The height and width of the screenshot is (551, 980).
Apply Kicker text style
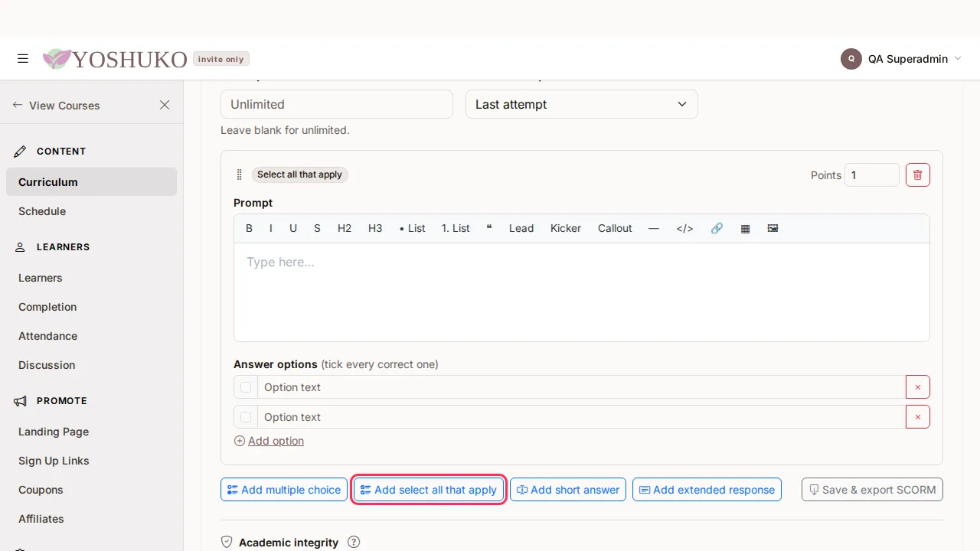(x=566, y=228)
